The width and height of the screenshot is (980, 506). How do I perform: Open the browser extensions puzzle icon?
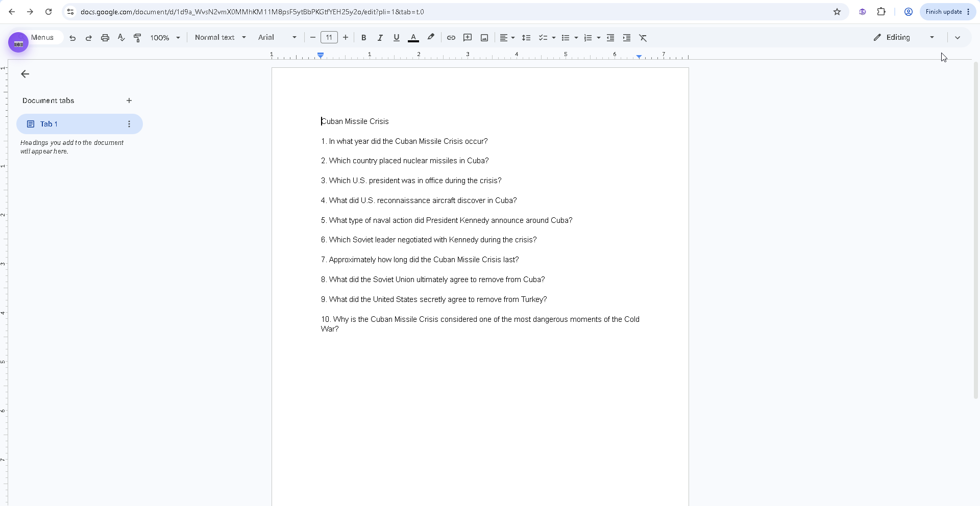point(881,12)
